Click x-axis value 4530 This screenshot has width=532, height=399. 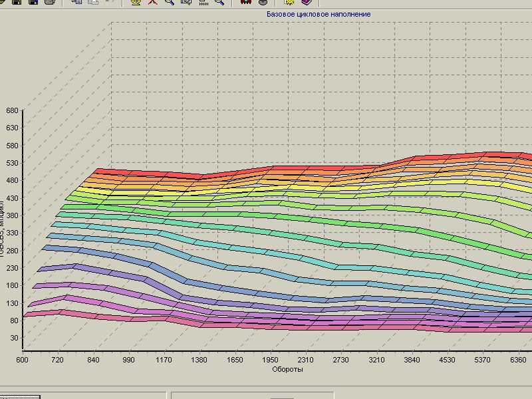click(x=447, y=360)
